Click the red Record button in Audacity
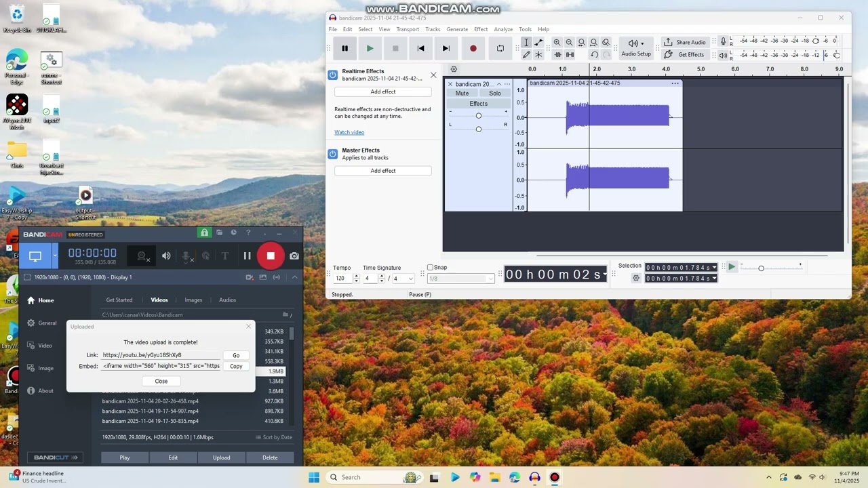868x488 pixels. (x=473, y=48)
